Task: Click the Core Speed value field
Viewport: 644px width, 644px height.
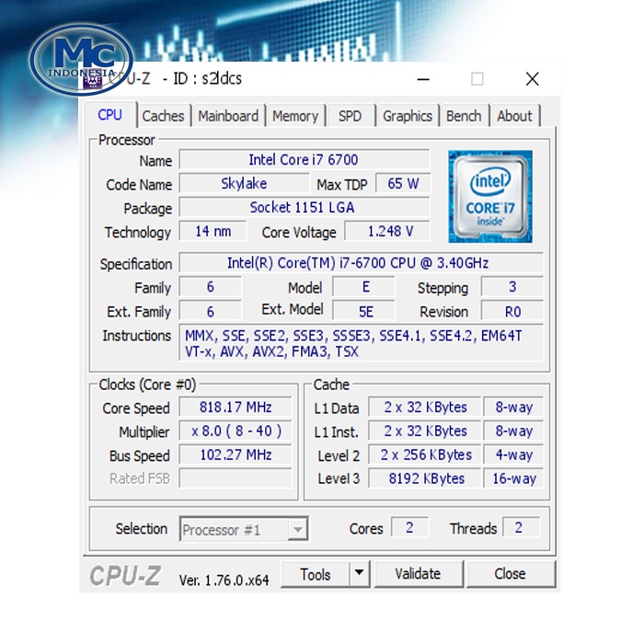Action: (x=236, y=408)
